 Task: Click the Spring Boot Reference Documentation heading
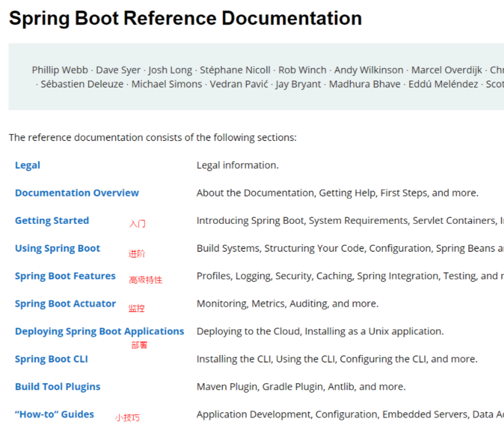185,19
